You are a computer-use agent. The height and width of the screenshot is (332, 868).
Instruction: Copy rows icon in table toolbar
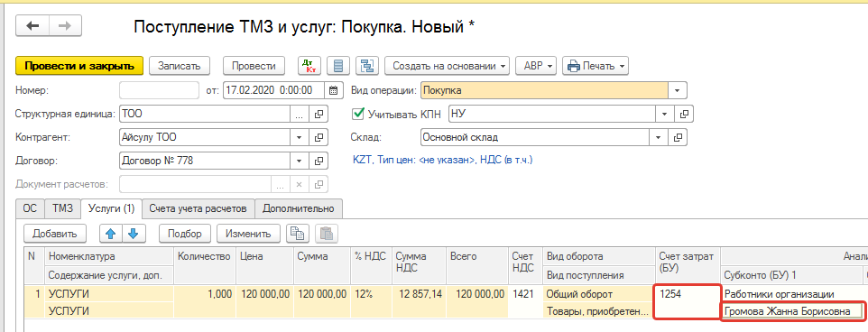click(297, 234)
